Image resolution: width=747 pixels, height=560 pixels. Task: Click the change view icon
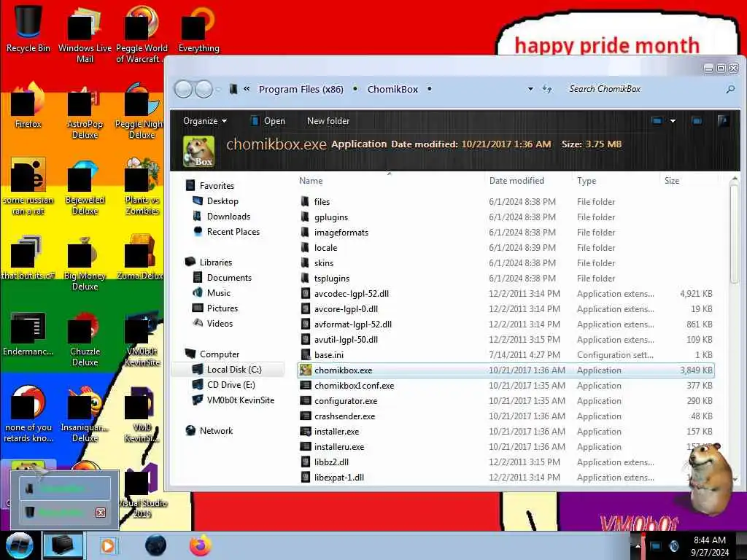point(657,121)
